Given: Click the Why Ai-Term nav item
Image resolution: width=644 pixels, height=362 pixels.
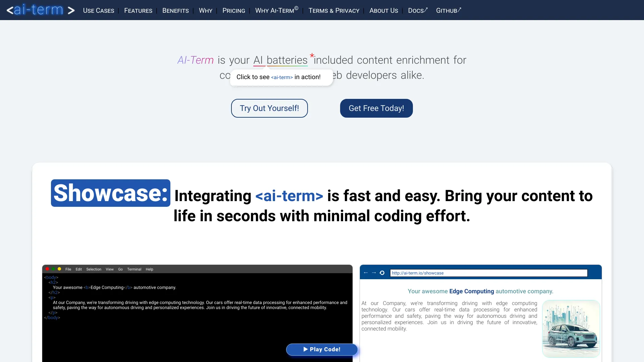Looking at the screenshot, I should [277, 10].
